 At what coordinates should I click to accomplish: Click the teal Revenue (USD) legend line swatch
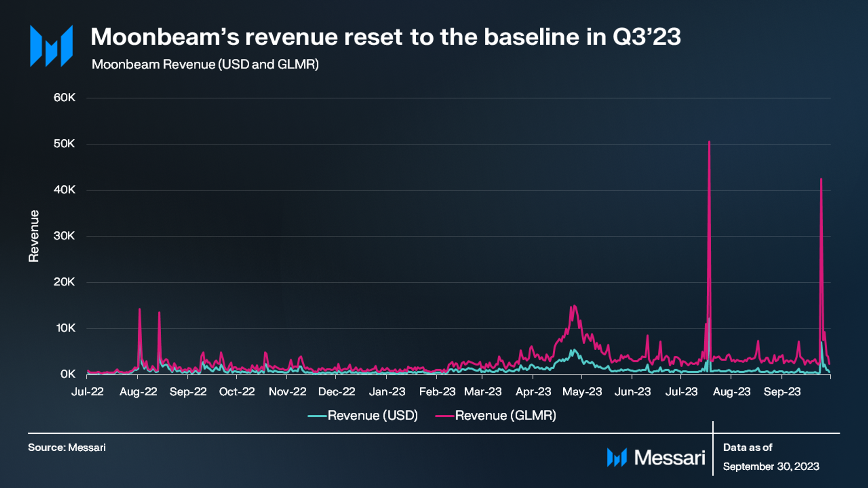click(x=317, y=416)
